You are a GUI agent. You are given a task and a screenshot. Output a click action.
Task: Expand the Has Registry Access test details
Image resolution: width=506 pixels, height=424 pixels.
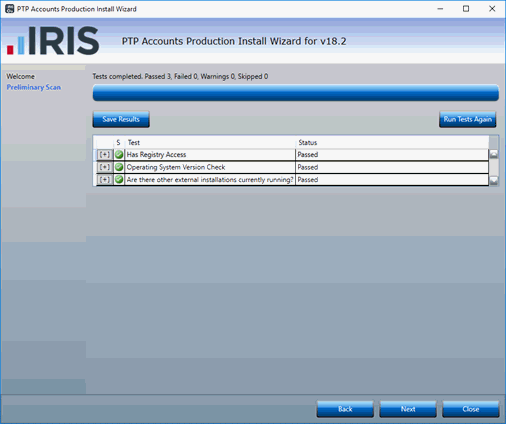pos(104,155)
